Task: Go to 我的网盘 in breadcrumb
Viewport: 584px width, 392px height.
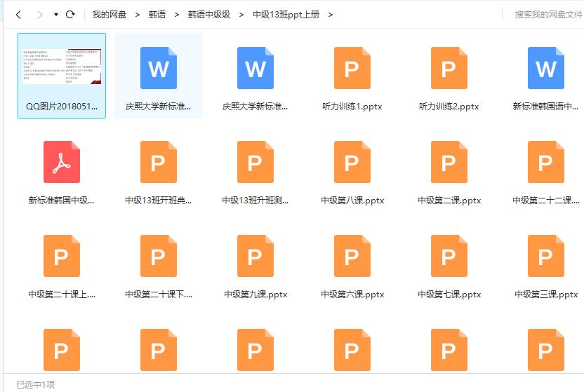Action: 109,15
